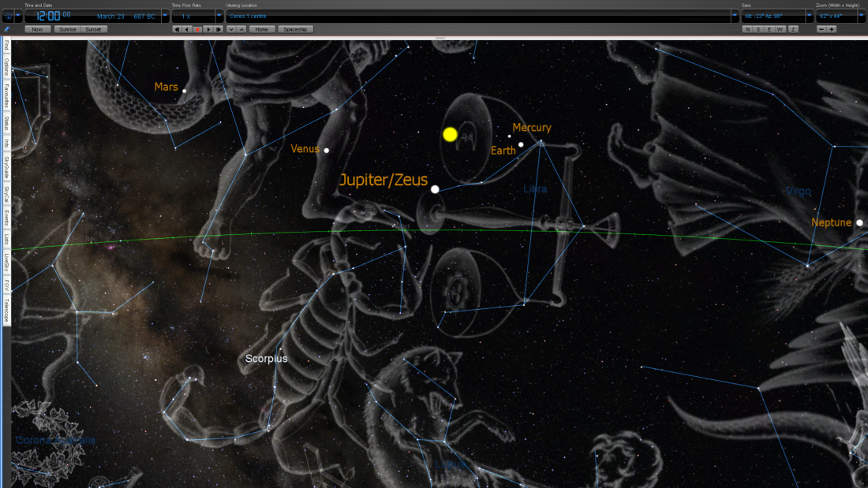The height and width of the screenshot is (488, 868).
Task: Step time forward one step
Action: pos(219,29)
